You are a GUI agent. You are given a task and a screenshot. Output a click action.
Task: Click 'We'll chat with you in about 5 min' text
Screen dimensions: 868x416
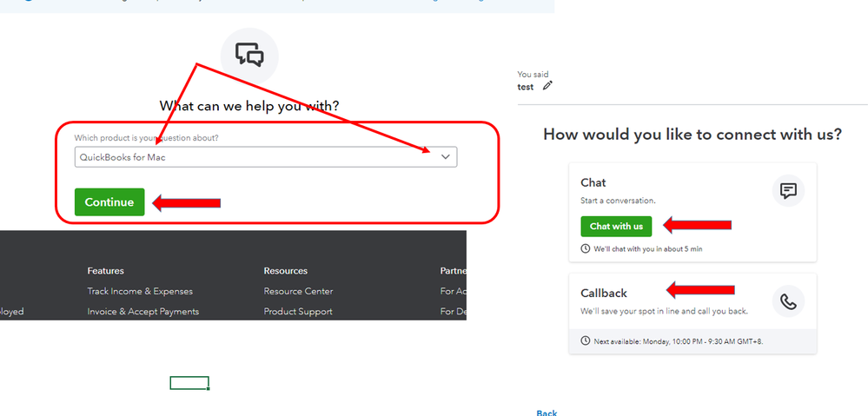click(x=647, y=249)
